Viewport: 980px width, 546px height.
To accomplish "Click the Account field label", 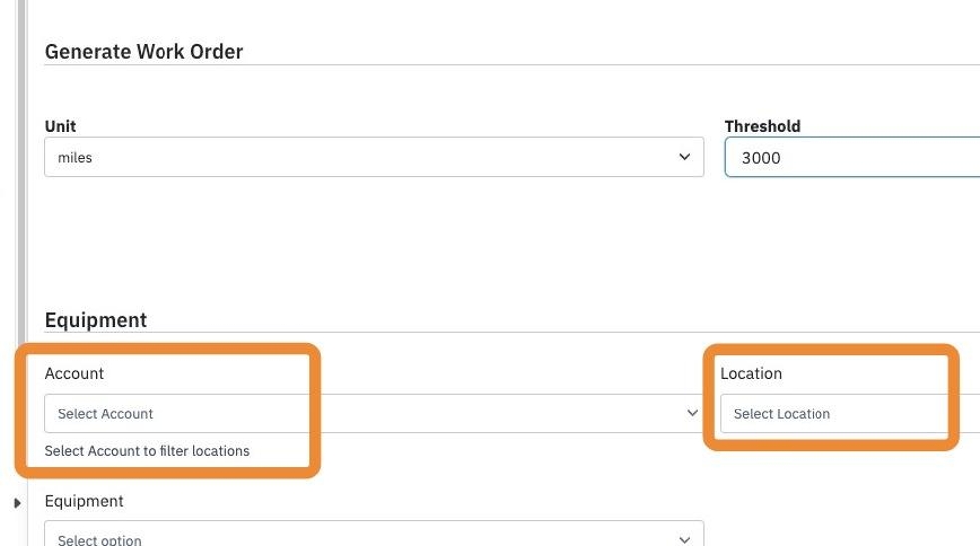I will [x=74, y=373].
